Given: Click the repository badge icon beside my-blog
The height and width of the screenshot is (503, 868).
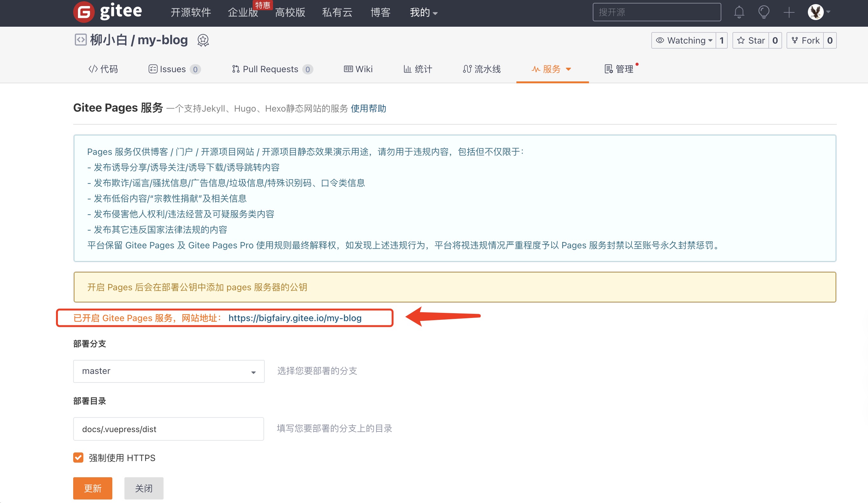Looking at the screenshot, I should click(203, 40).
